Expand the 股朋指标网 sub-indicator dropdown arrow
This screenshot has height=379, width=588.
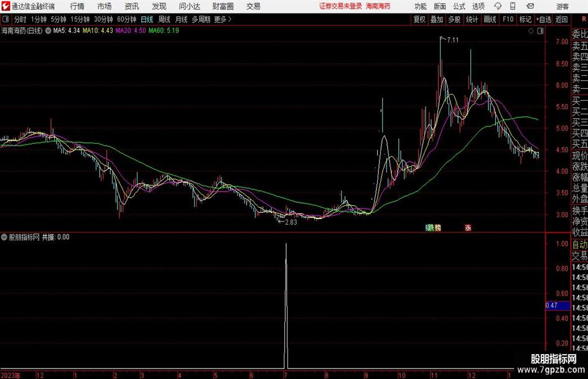[x=4, y=237]
